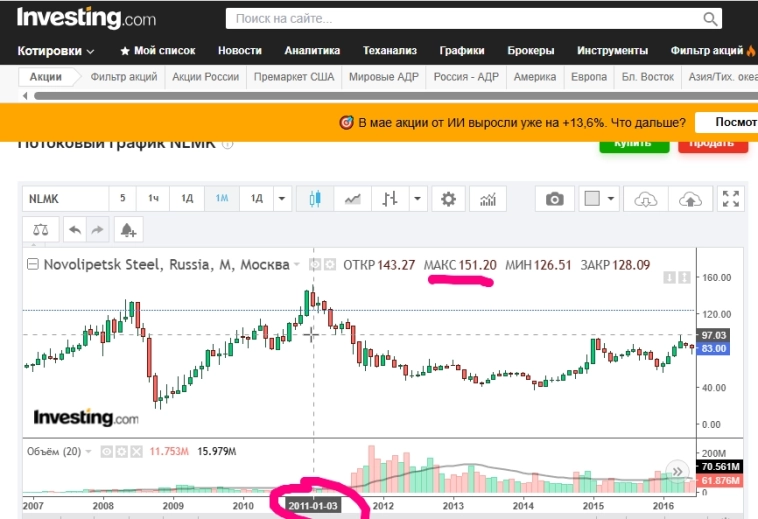The image size is (758, 519).
Task: Click the NLMK symbol input field
Action: 65,199
